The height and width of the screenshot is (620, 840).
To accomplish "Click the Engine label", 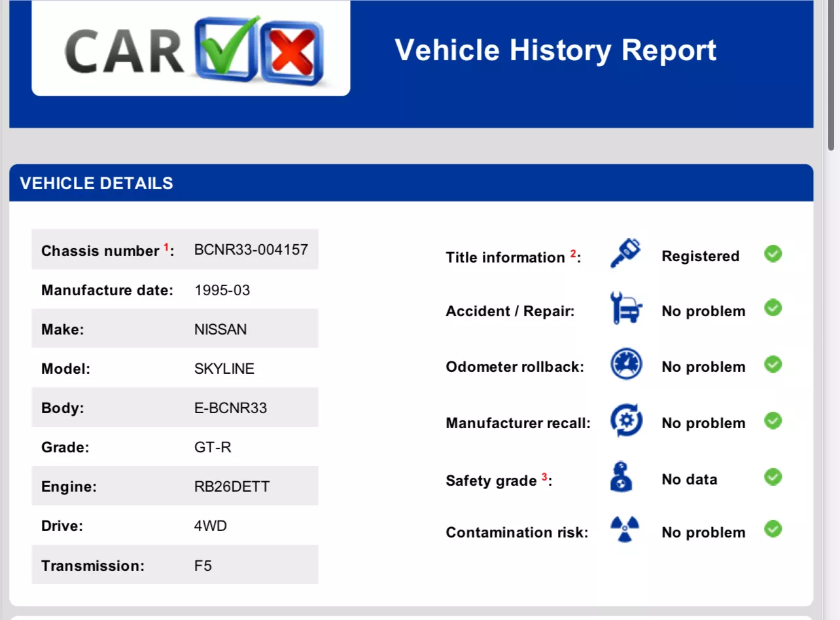I will coord(69,486).
